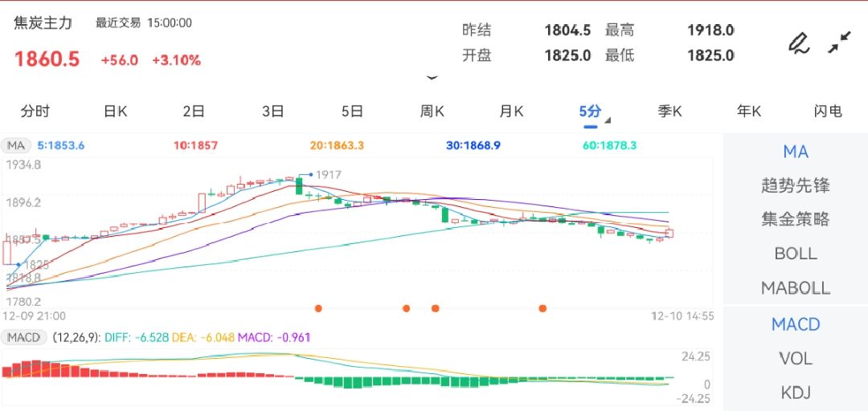Click the 12-10 14:55 end time label
Image resolution: width=868 pixels, height=411 pixels.
point(682,316)
